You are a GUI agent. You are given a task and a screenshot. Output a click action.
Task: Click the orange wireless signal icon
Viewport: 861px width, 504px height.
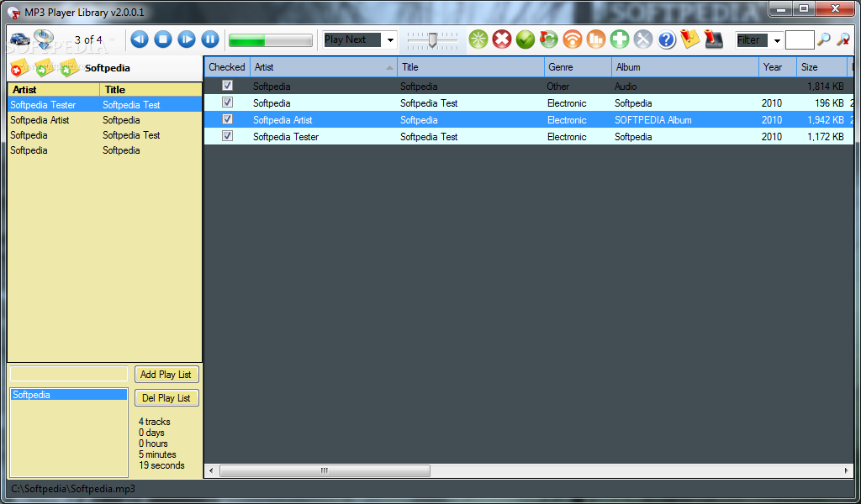coord(573,39)
